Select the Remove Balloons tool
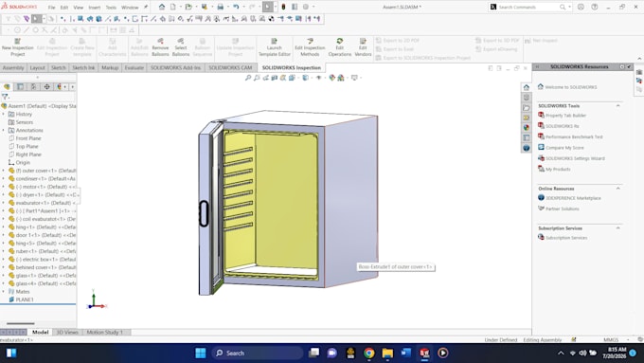This screenshot has width=644, height=363. pyautogui.click(x=160, y=47)
